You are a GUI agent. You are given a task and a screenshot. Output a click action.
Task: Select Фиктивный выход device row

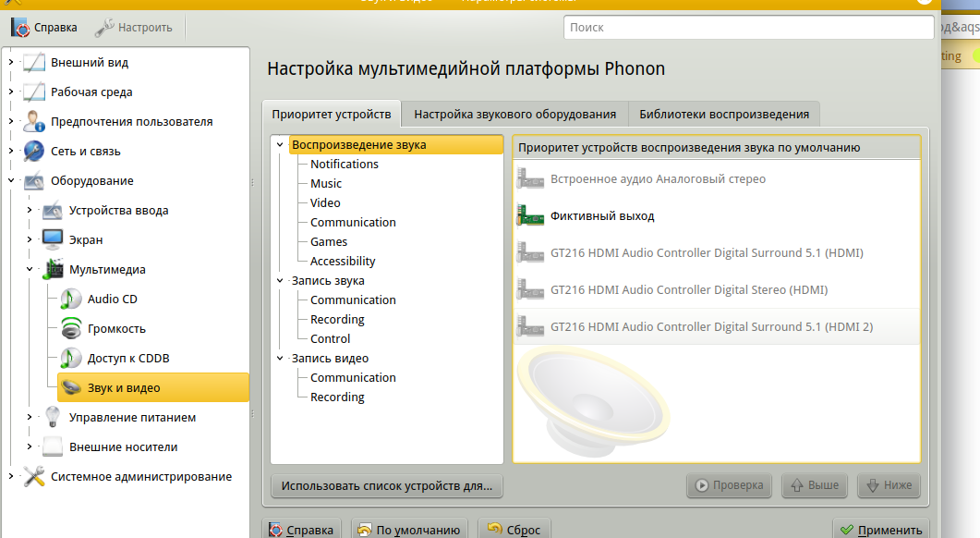(717, 215)
